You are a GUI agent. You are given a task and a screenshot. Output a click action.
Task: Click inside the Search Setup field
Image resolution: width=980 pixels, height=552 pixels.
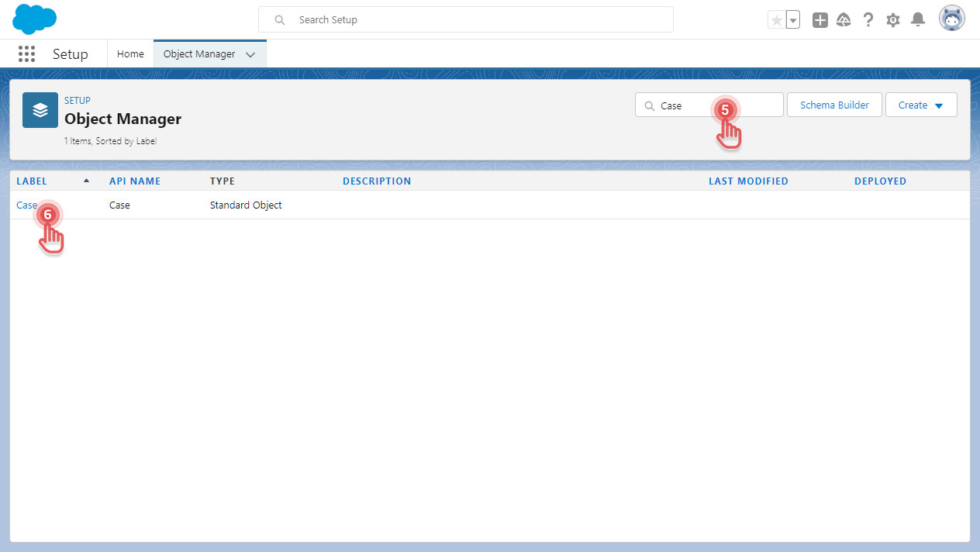point(465,19)
